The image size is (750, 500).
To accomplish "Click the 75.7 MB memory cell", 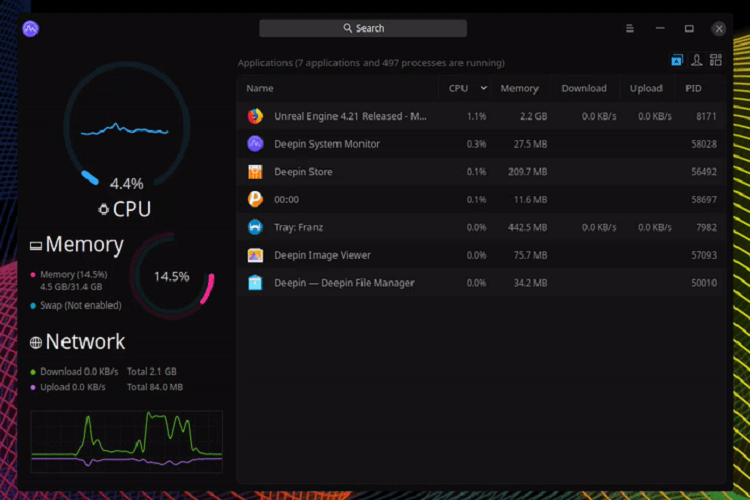I will (530, 255).
